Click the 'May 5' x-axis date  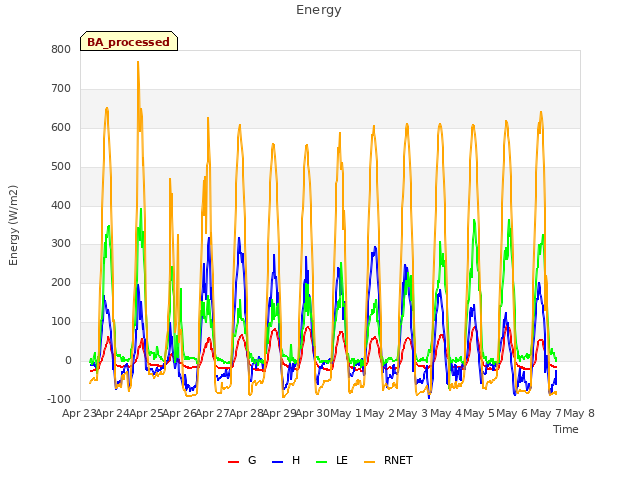click(x=479, y=413)
